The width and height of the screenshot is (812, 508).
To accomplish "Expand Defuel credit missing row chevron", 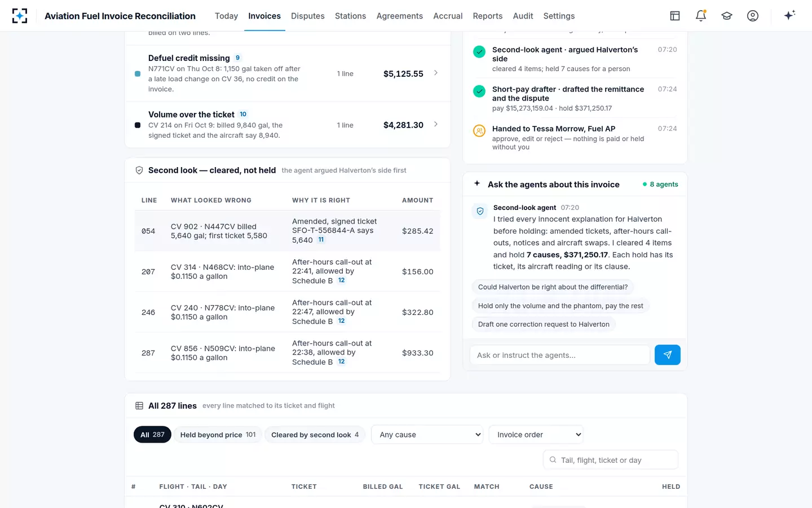I will 436,73.
